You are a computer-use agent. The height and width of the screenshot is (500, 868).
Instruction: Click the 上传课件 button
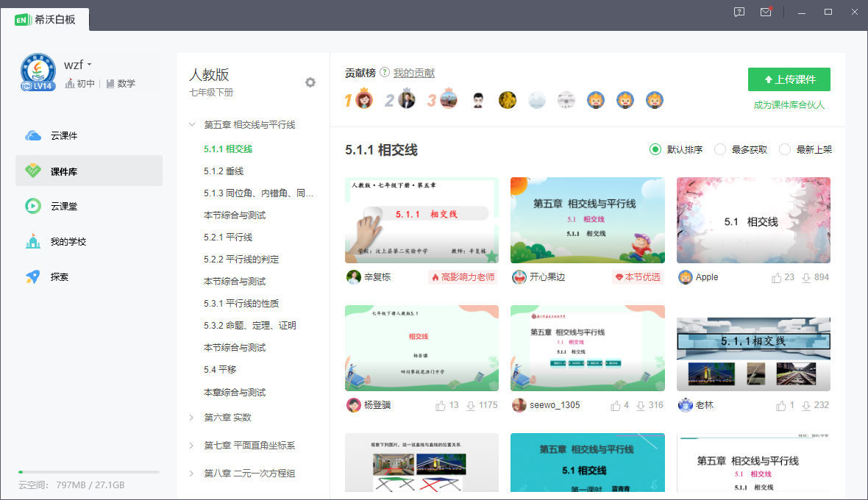[x=789, y=79]
